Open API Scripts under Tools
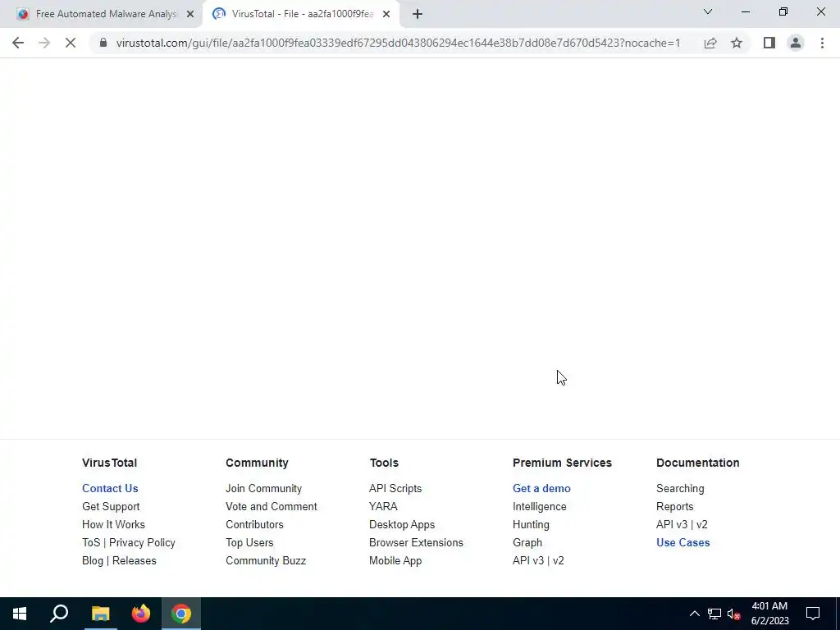The height and width of the screenshot is (630, 840). tap(395, 489)
